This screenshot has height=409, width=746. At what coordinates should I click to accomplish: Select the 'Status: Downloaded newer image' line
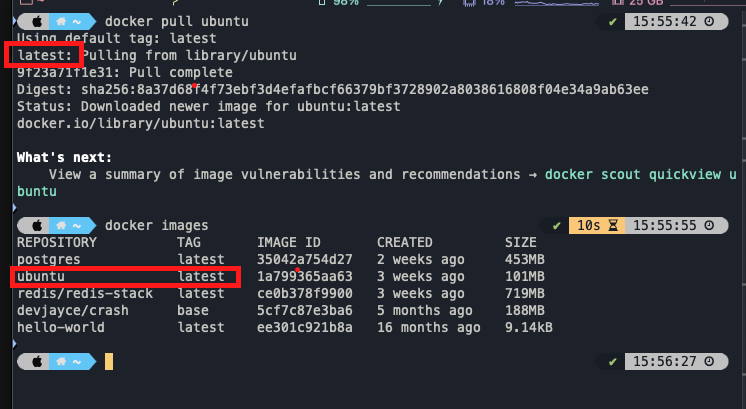click(x=208, y=107)
